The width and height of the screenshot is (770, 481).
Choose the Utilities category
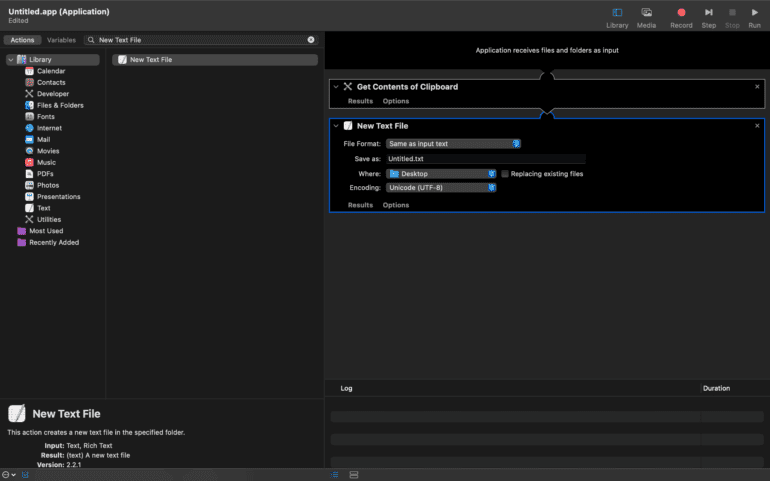pos(49,219)
